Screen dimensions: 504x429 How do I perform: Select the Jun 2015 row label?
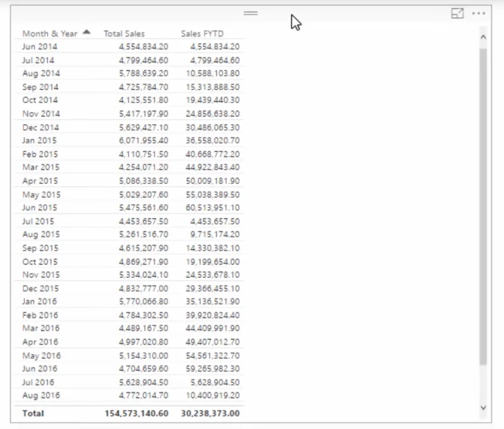(x=40, y=208)
